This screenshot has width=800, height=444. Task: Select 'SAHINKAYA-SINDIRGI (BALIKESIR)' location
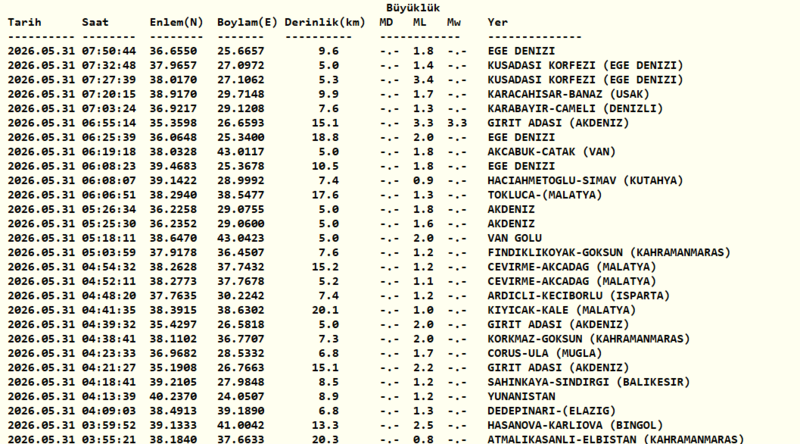point(589,382)
